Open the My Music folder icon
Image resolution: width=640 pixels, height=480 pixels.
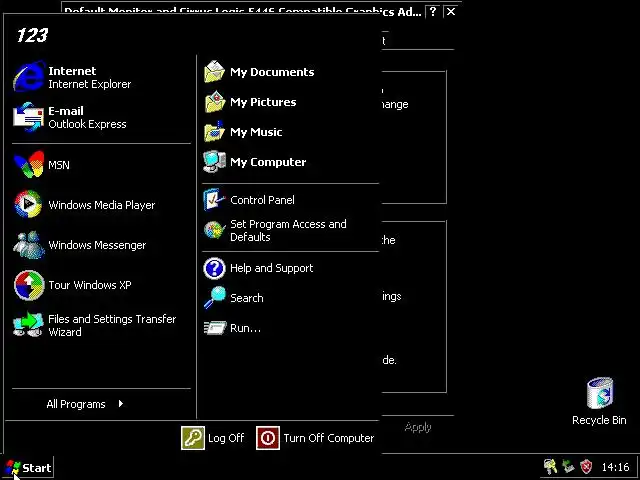pyautogui.click(x=215, y=132)
